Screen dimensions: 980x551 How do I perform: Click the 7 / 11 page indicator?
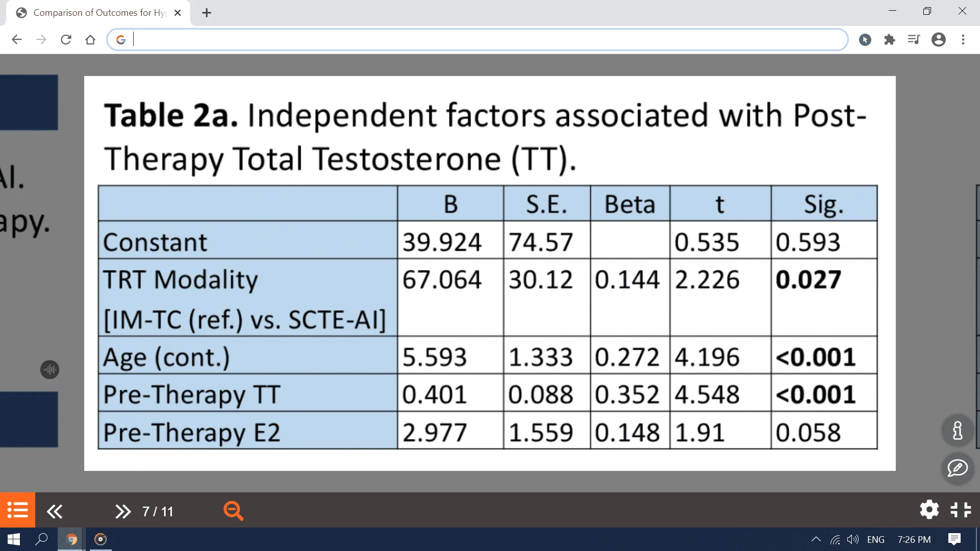click(x=158, y=511)
